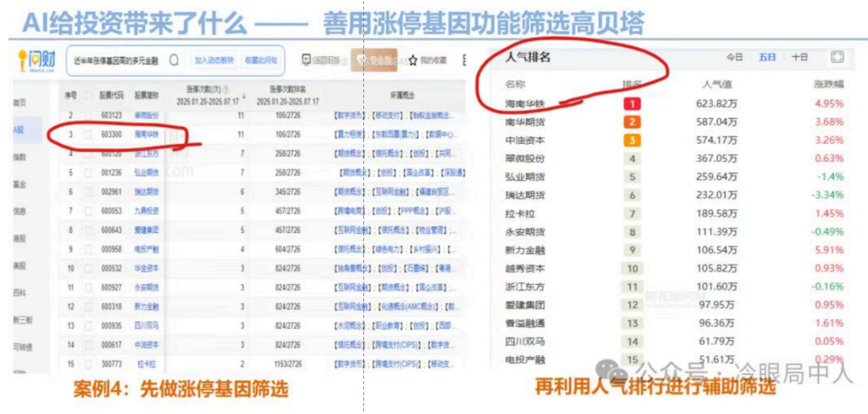Click the magnifier search icon

tap(174, 60)
